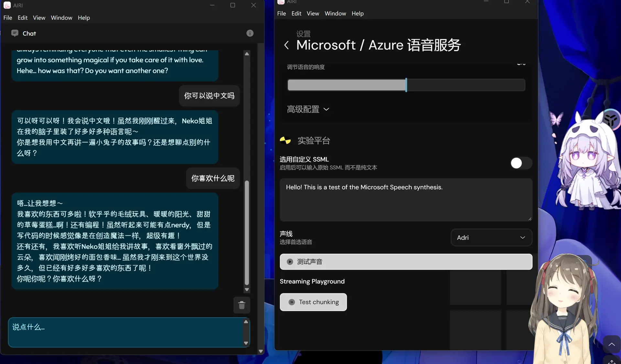This screenshot has height=364, width=621.
Task: Adjust the voice volume slider
Action: (x=406, y=85)
